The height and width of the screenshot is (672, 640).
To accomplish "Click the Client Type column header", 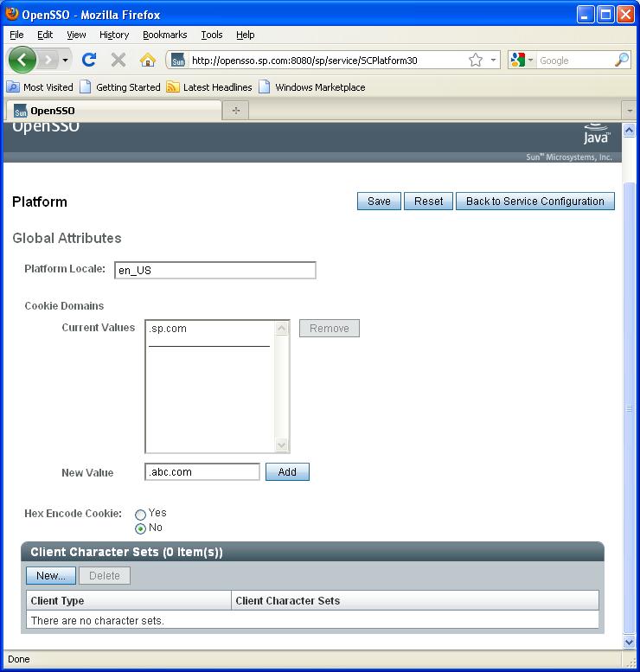I will point(129,600).
